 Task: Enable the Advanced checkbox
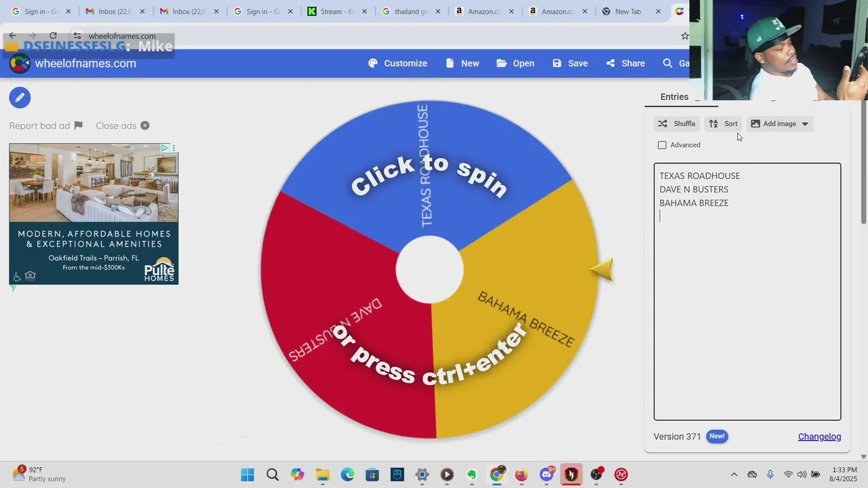coord(662,145)
